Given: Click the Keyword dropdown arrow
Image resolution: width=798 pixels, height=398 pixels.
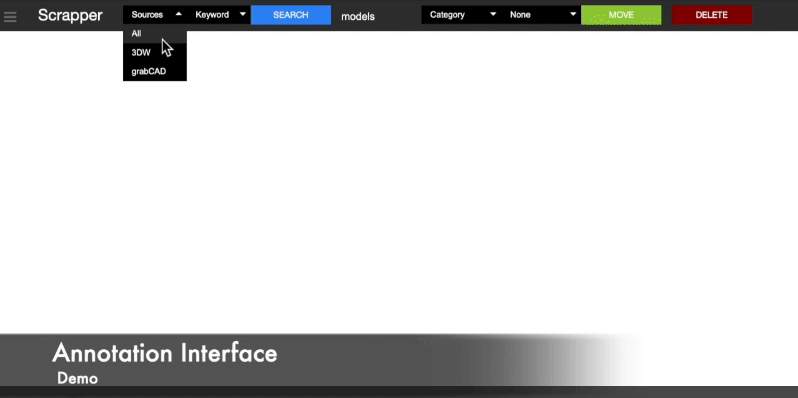Looking at the screenshot, I should point(243,14).
